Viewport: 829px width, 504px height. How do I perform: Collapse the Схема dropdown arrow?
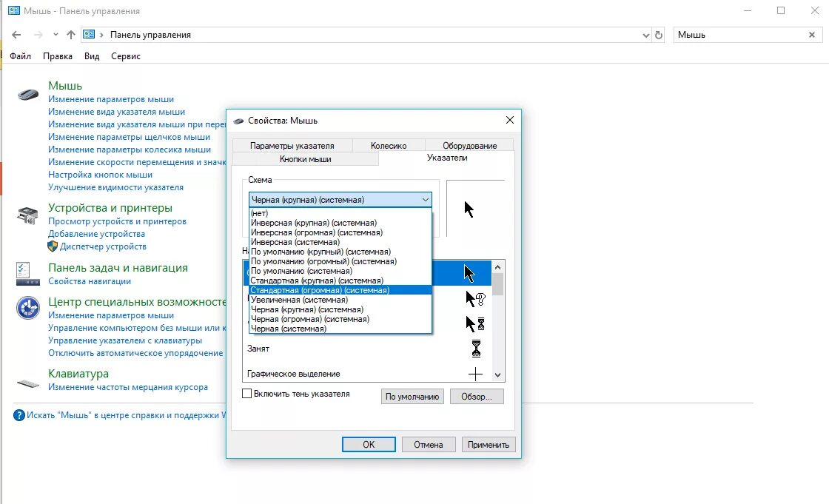pos(425,199)
